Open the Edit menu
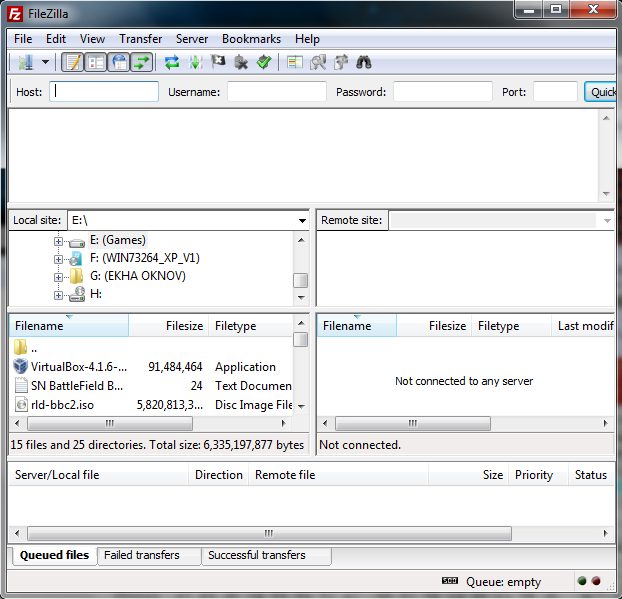Viewport: 622px width, 599px height. (56, 39)
